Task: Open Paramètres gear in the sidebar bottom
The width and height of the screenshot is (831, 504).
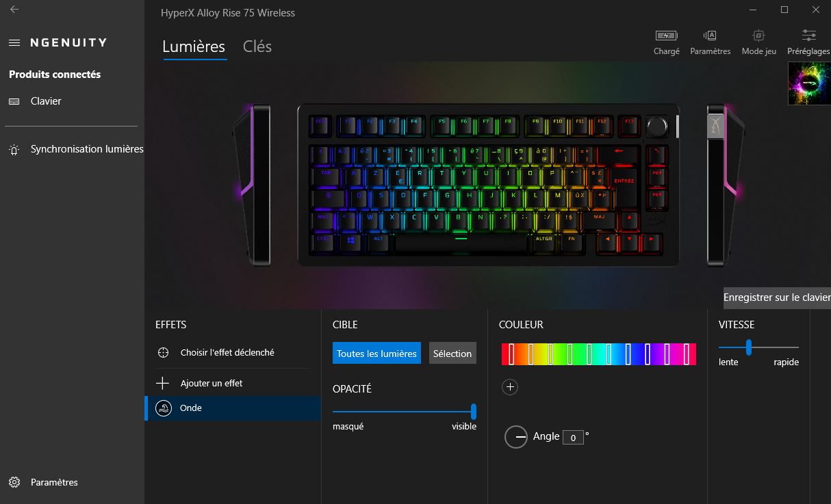Action: 14,482
